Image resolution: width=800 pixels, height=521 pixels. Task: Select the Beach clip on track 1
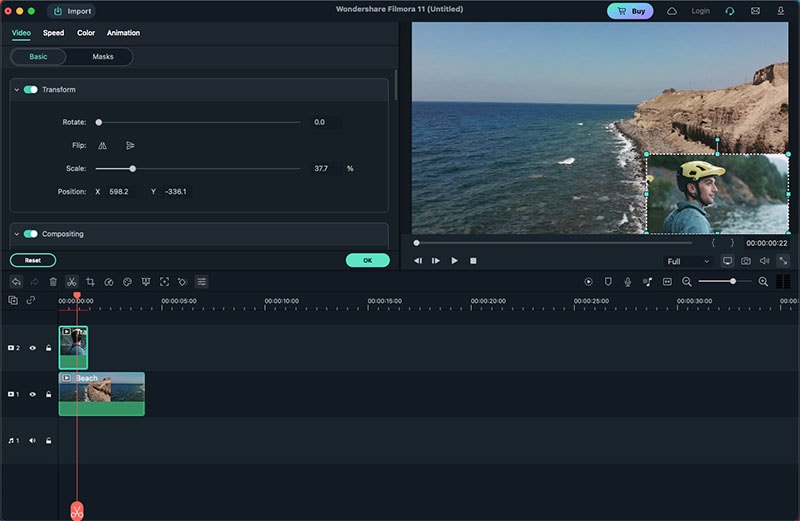point(102,394)
